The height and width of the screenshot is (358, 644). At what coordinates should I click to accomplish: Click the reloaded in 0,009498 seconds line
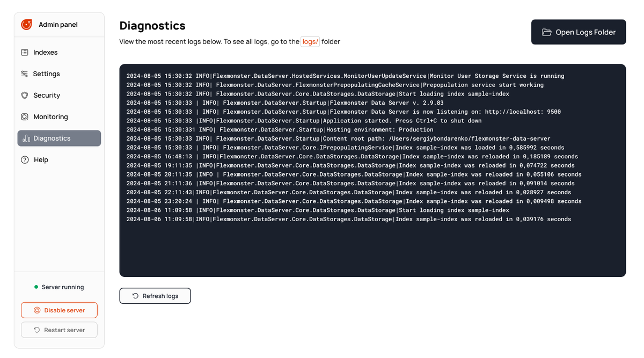tap(354, 201)
